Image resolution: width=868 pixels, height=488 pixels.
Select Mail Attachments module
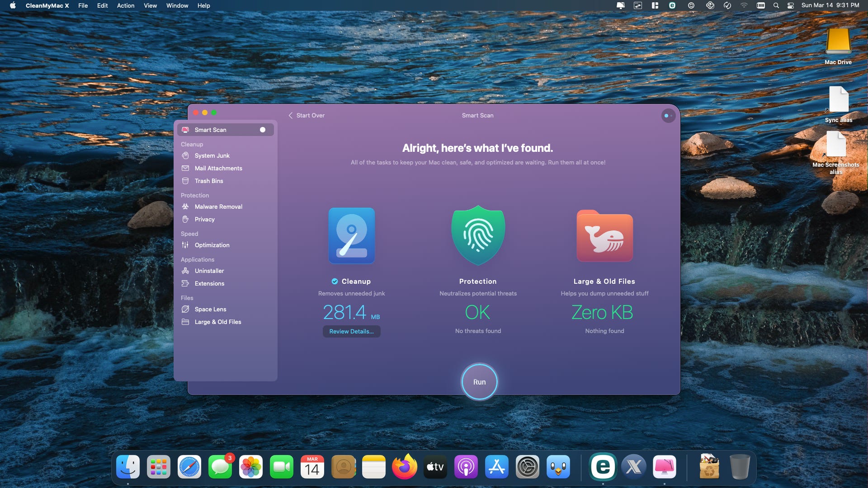tap(218, 168)
